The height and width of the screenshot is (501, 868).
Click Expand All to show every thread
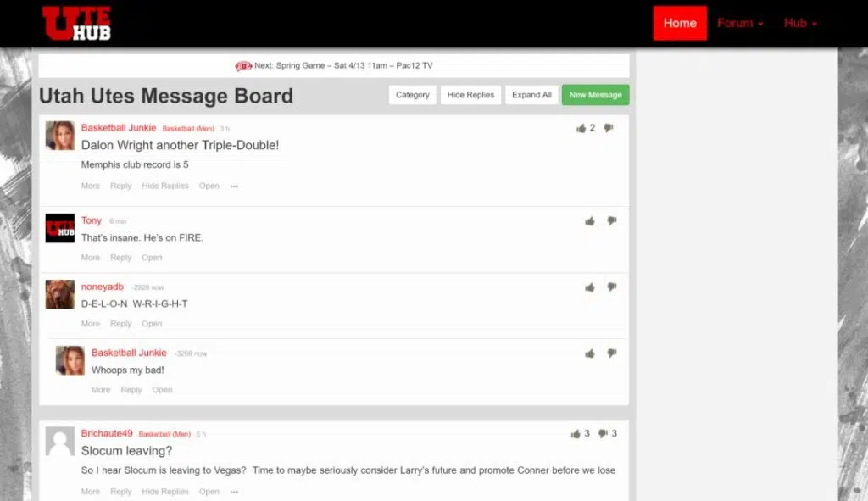[531, 95]
